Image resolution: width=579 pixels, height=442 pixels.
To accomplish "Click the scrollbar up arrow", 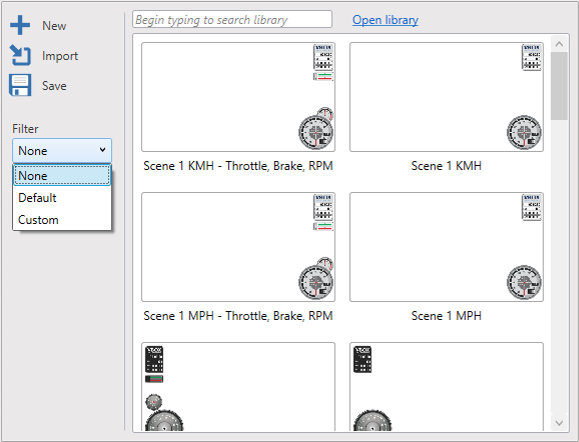I will coord(559,44).
